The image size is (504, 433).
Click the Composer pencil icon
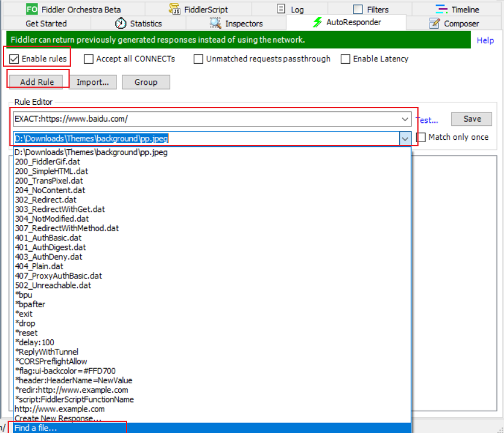click(434, 23)
